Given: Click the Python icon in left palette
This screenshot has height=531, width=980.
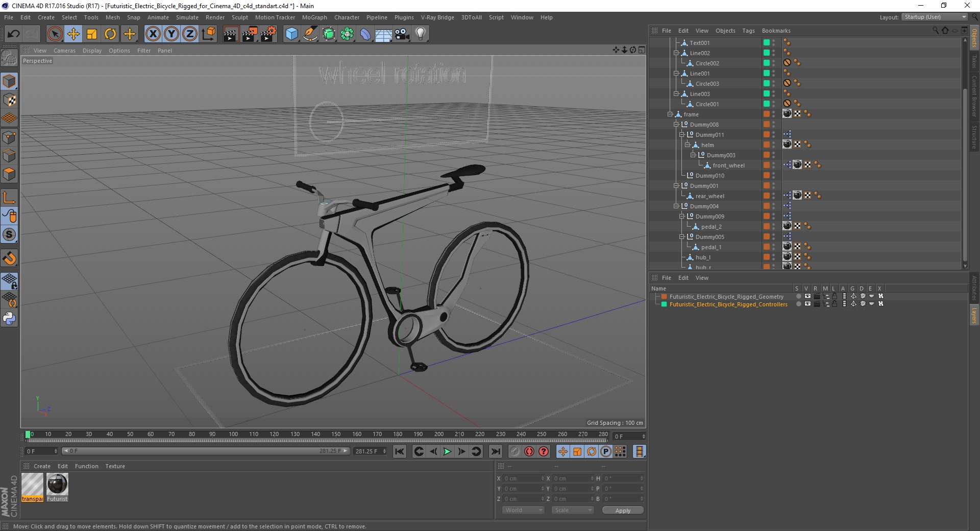Looking at the screenshot, I should click(9, 319).
